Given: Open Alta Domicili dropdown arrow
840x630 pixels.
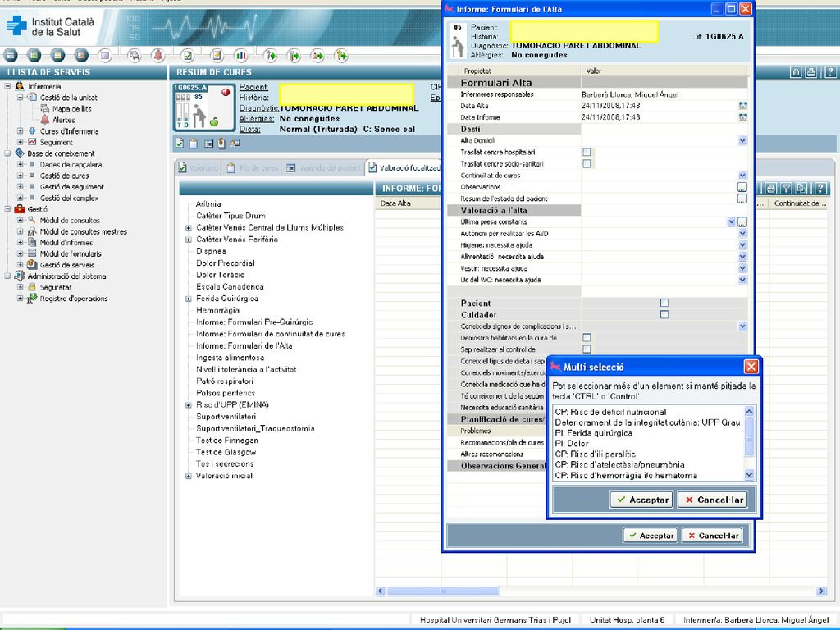Looking at the screenshot, I should pos(742,140).
